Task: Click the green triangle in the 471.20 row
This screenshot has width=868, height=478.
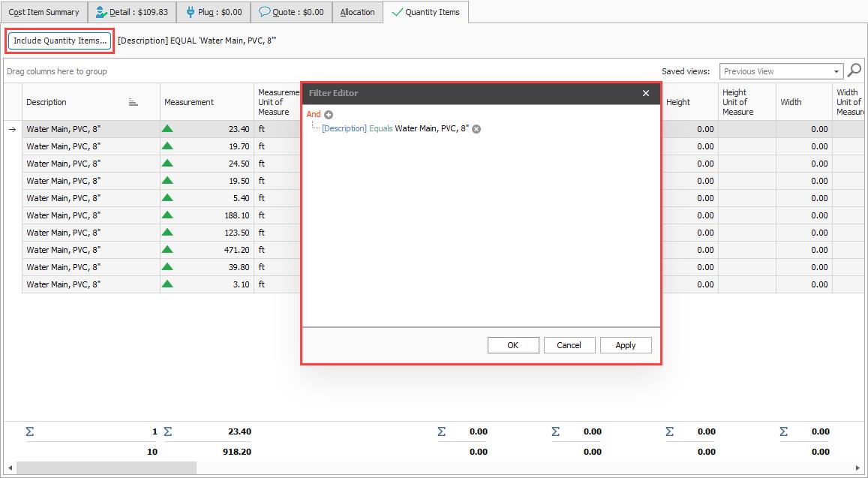Action: [167, 250]
